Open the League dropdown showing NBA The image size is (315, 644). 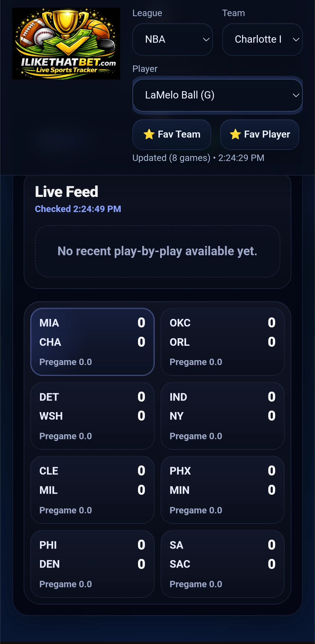(x=172, y=39)
